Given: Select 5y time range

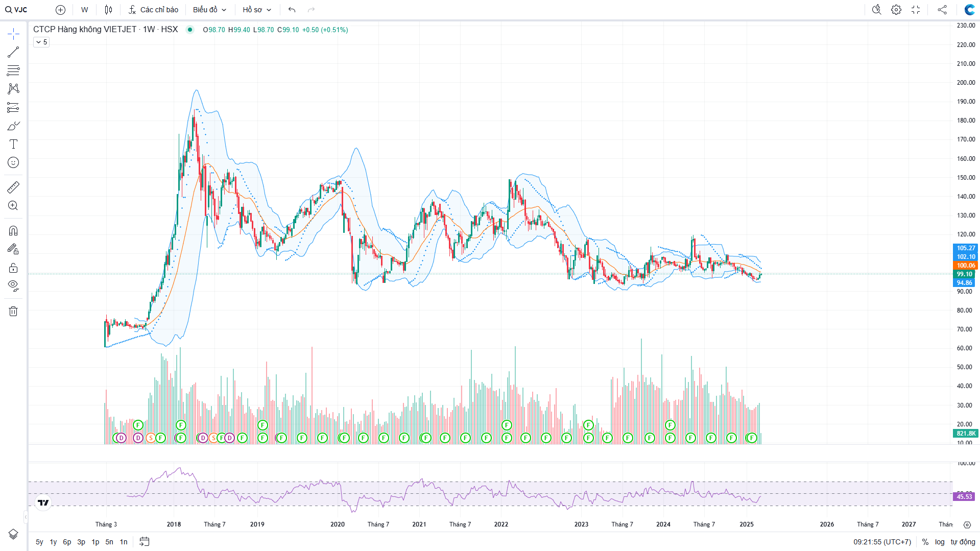Looking at the screenshot, I should (39, 542).
